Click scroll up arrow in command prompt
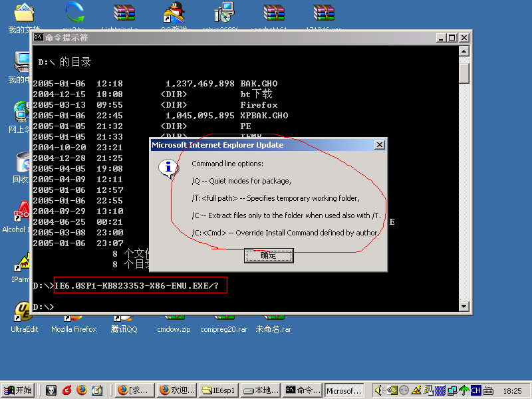The width and height of the screenshot is (532, 399). tap(464, 51)
